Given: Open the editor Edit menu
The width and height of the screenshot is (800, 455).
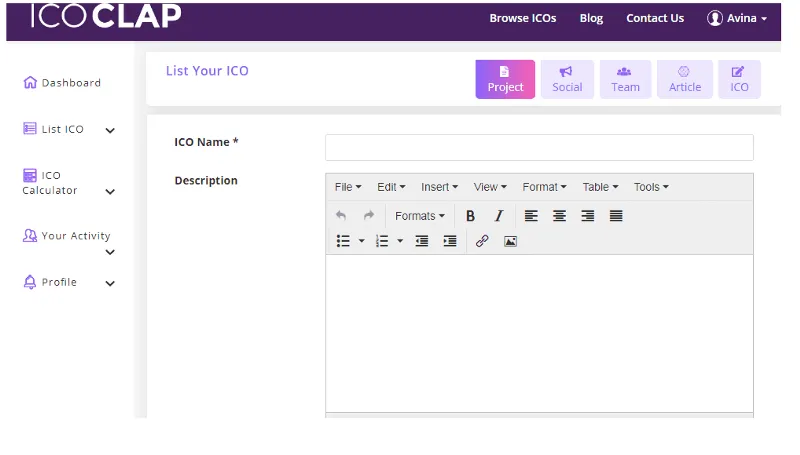Looking at the screenshot, I should (x=391, y=187).
